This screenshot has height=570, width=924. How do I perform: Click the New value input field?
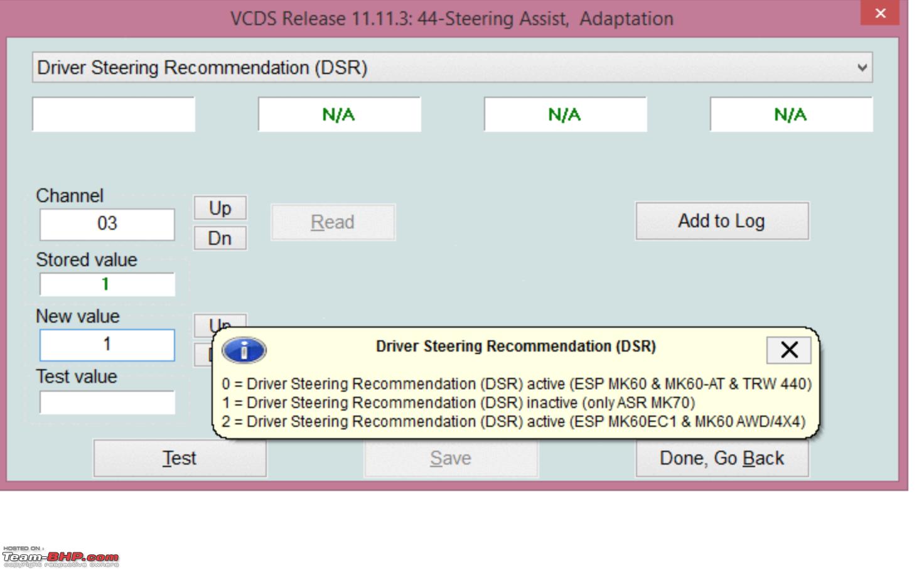[107, 345]
